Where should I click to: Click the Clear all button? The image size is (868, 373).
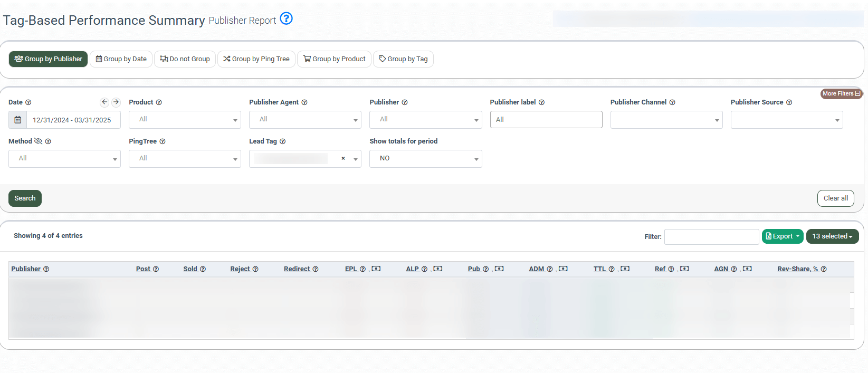[x=835, y=198]
